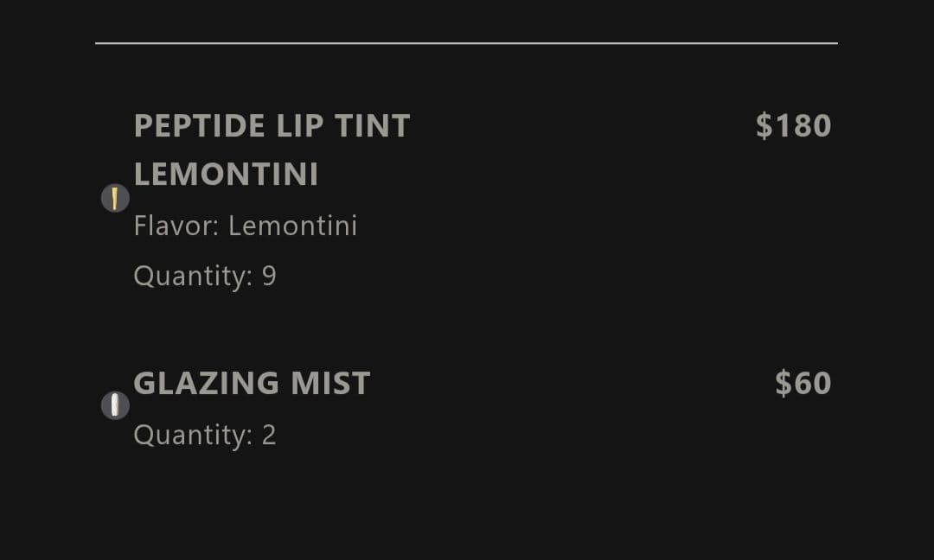Click the digits 180 in lip tint price
Screen dimensions: 934x560
(803, 126)
